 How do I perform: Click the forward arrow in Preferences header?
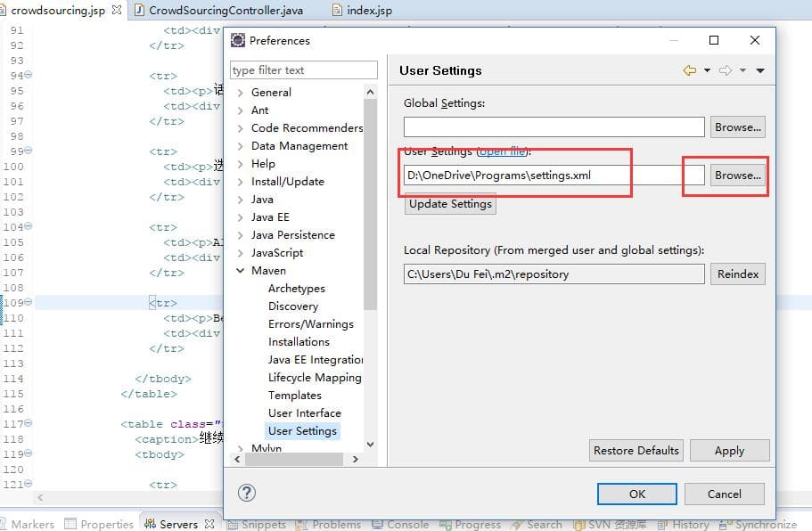726,70
